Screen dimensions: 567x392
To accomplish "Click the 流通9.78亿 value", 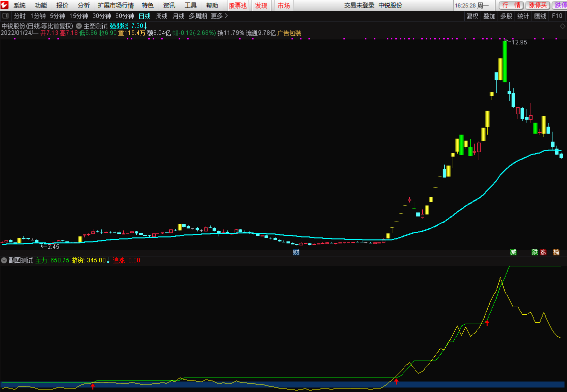I will click(261, 33).
